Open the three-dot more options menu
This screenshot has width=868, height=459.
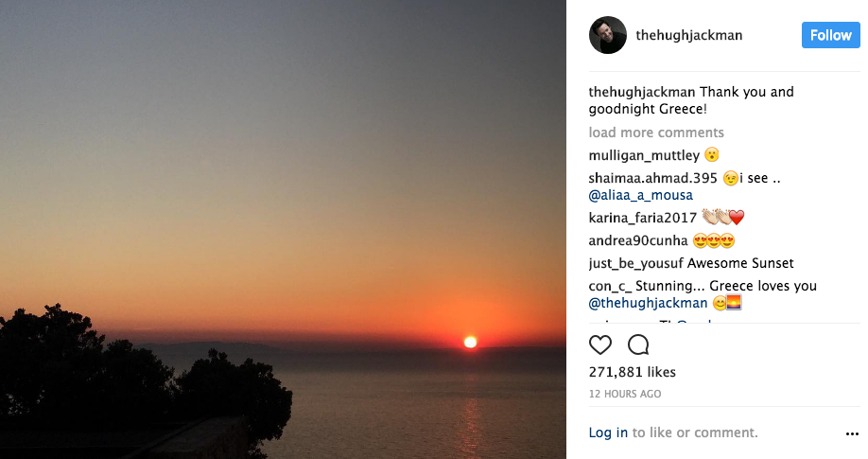coord(852,434)
